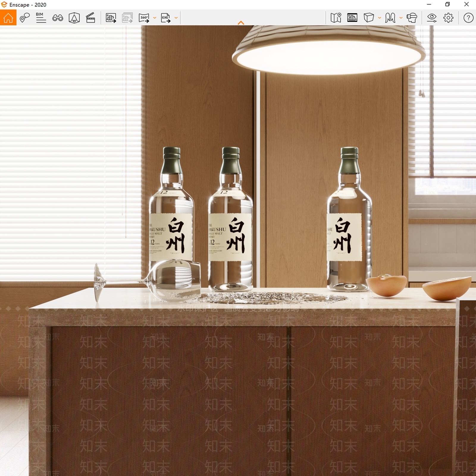Viewport: 476px width, 476px height.
Task: Open Video Editor clapperboard icon
Action: pos(90,18)
